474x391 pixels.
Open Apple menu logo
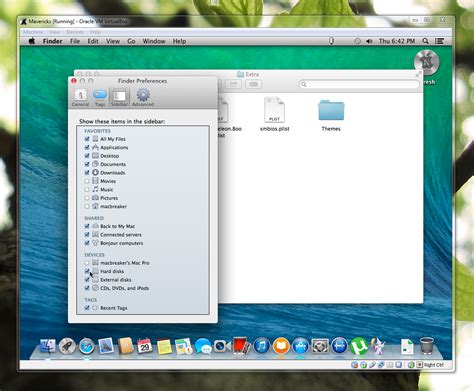pos(32,41)
